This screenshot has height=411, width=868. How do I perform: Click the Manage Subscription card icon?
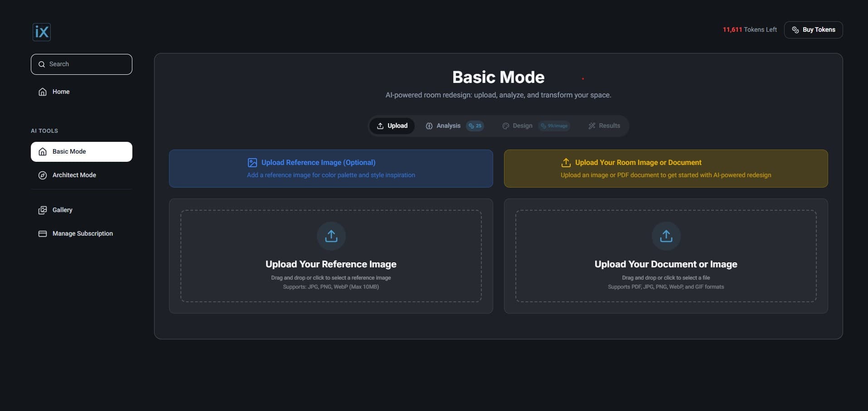pyautogui.click(x=42, y=233)
